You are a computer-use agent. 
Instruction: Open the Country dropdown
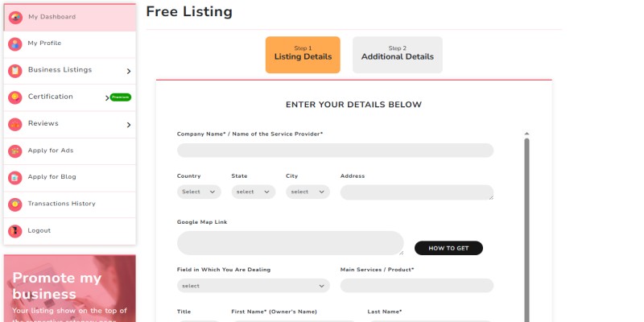click(x=199, y=192)
